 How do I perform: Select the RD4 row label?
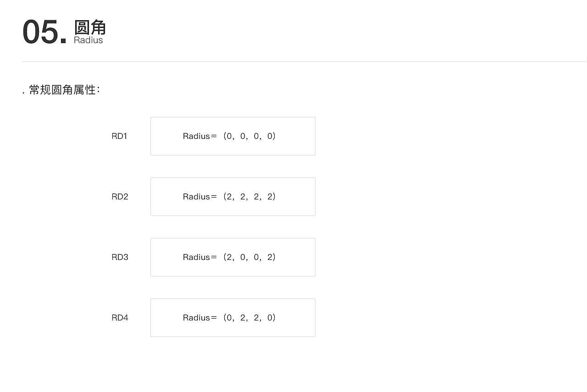click(x=120, y=318)
